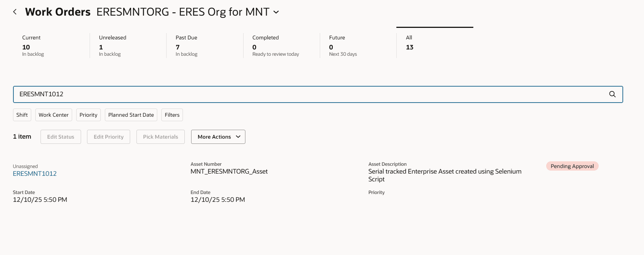644x255 pixels.
Task: Open work order ERESMNT1012 link
Action: [x=35, y=174]
